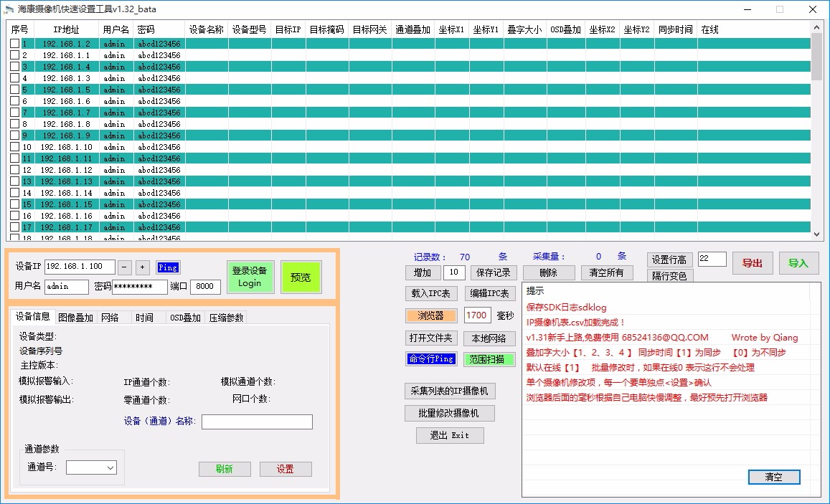Go to the 压缩参数 tab
Screen dimensions: 830x504
(226, 318)
